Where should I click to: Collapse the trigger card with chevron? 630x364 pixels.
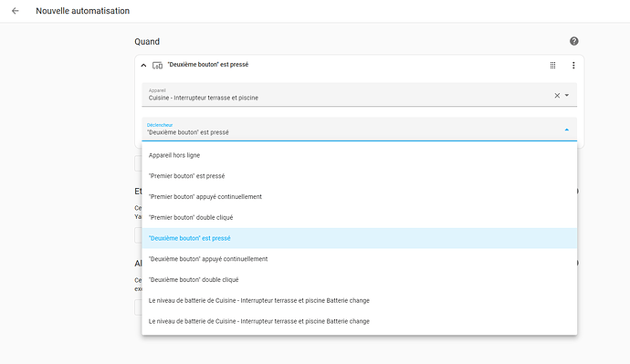[143, 65]
